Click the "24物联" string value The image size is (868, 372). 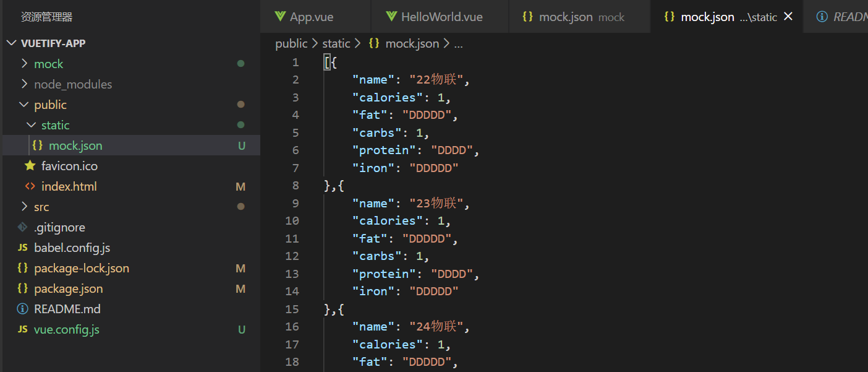(x=436, y=326)
